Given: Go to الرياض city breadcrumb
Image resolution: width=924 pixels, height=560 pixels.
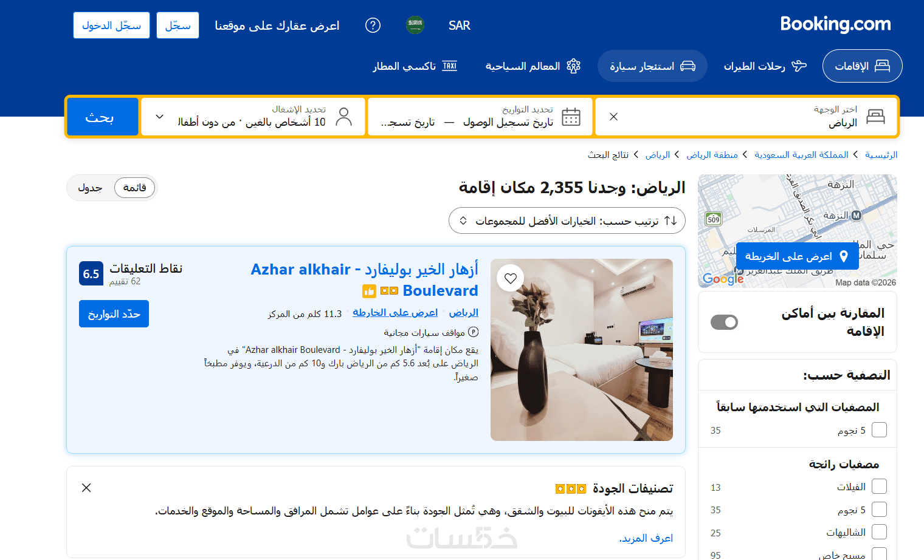Looking at the screenshot, I should tap(658, 155).
